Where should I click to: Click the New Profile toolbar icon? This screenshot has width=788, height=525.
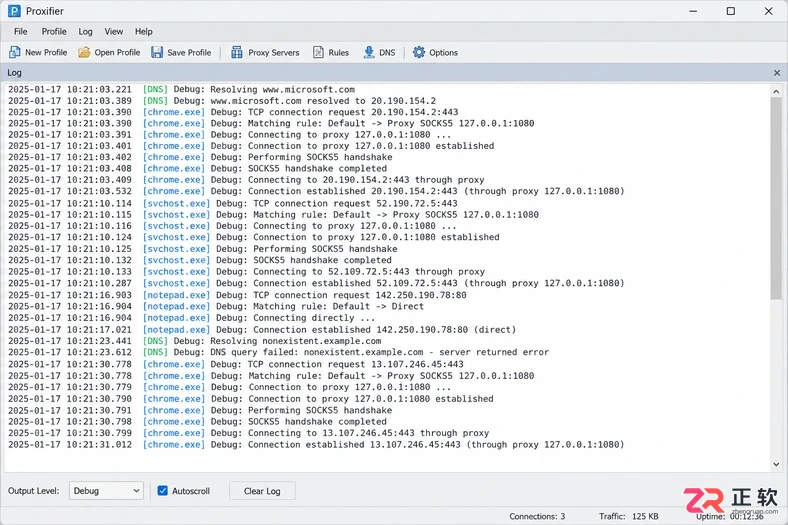15,52
